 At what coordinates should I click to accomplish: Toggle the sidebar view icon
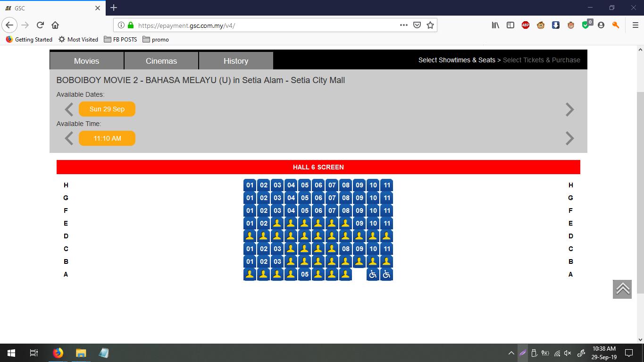click(510, 25)
